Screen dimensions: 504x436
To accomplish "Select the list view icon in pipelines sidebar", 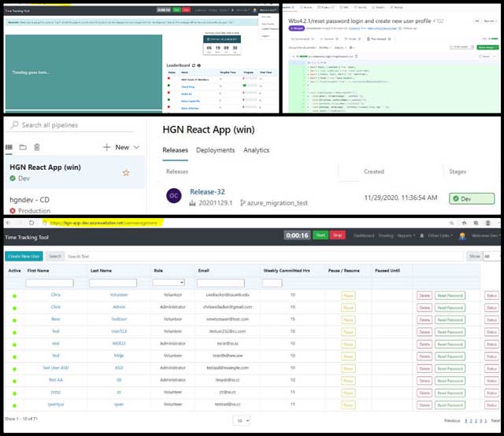I will (9, 147).
